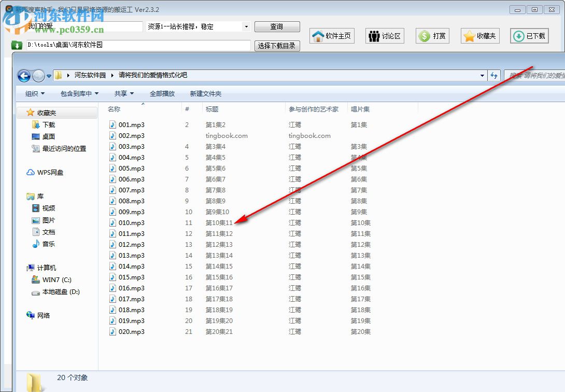The width and height of the screenshot is (565, 392).
Task: Click the 查询 search button
Action: (277, 26)
